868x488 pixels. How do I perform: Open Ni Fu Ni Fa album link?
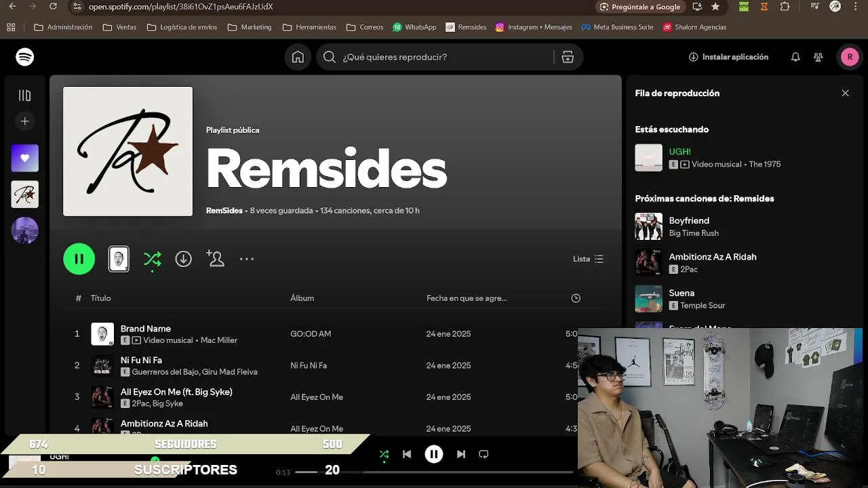(x=309, y=365)
